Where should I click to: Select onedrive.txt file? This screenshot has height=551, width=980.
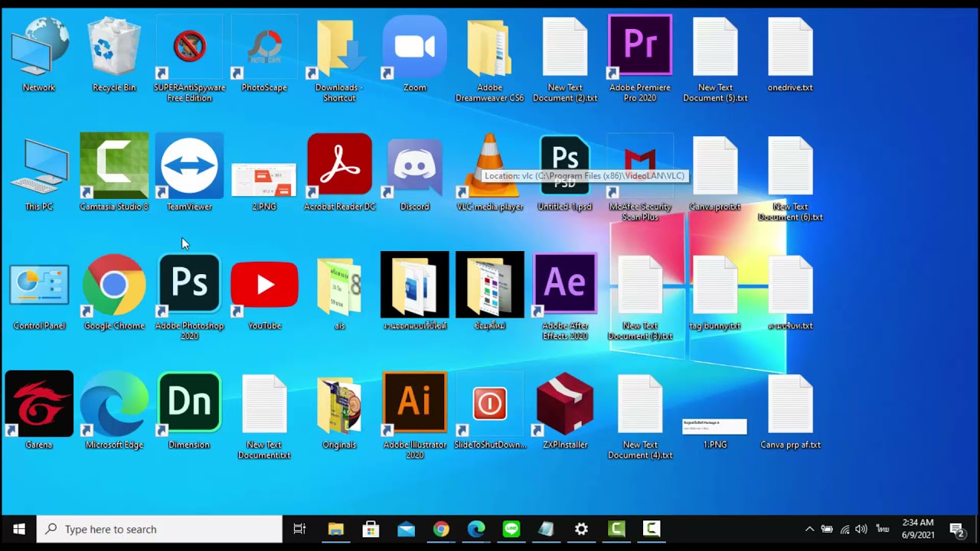(x=790, y=54)
